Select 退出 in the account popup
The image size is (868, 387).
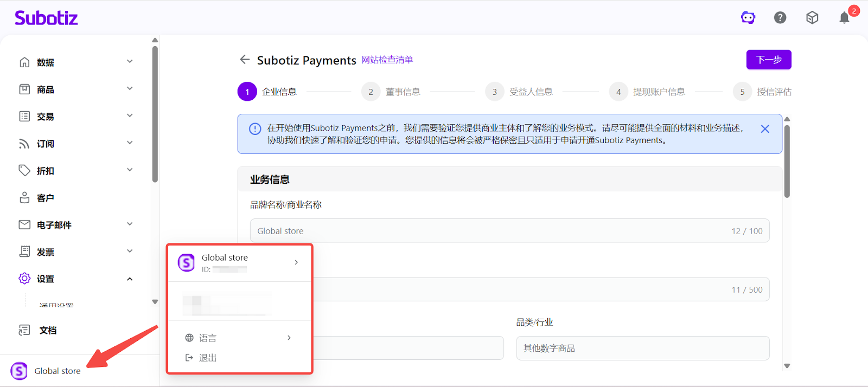[207, 358]
